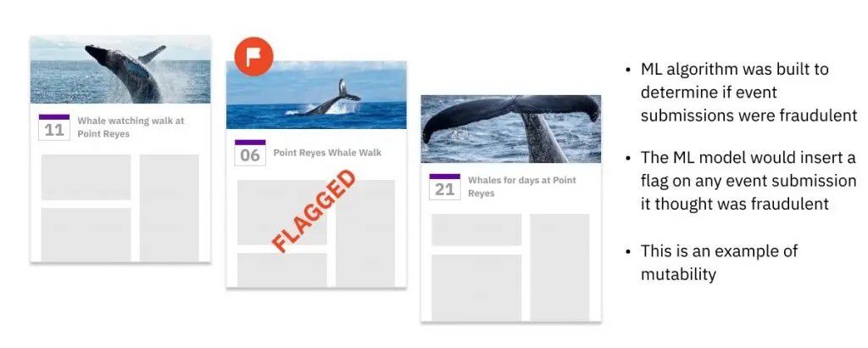Open the whale tail splash photo
Image resolution: width=868 pixels, height=348 pixels.
click(316, 95)
